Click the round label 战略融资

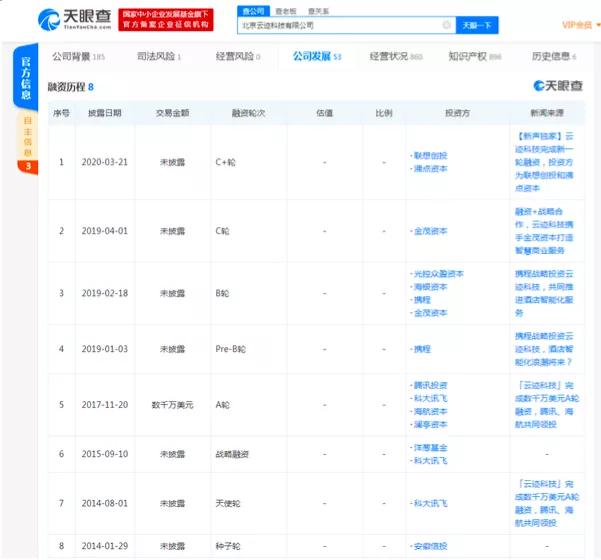[x=232, y=454]
